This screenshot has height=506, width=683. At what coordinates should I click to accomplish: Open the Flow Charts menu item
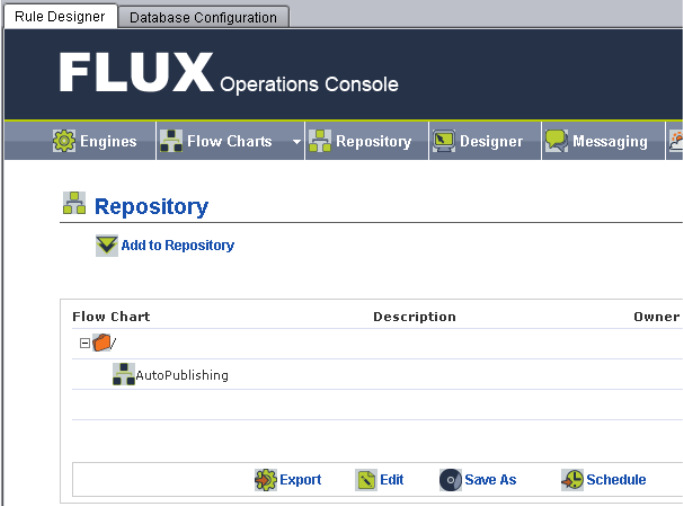pos(230,141)
